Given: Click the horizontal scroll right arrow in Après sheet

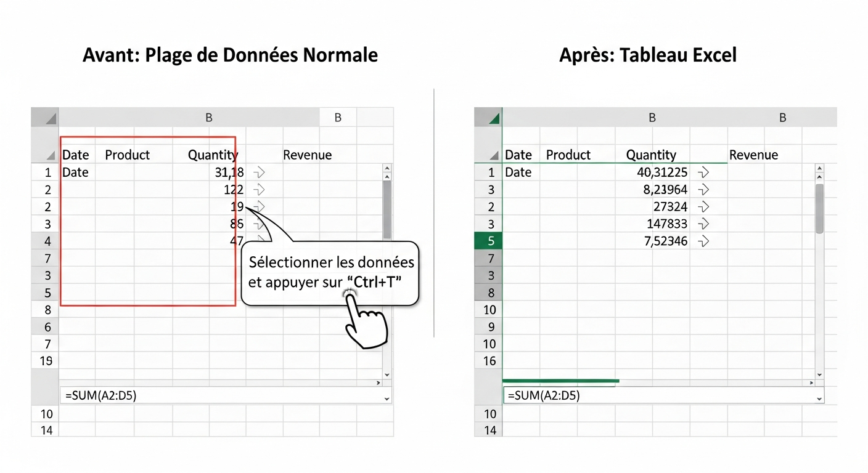Looking at the screenshot, I should coord(811,382).
